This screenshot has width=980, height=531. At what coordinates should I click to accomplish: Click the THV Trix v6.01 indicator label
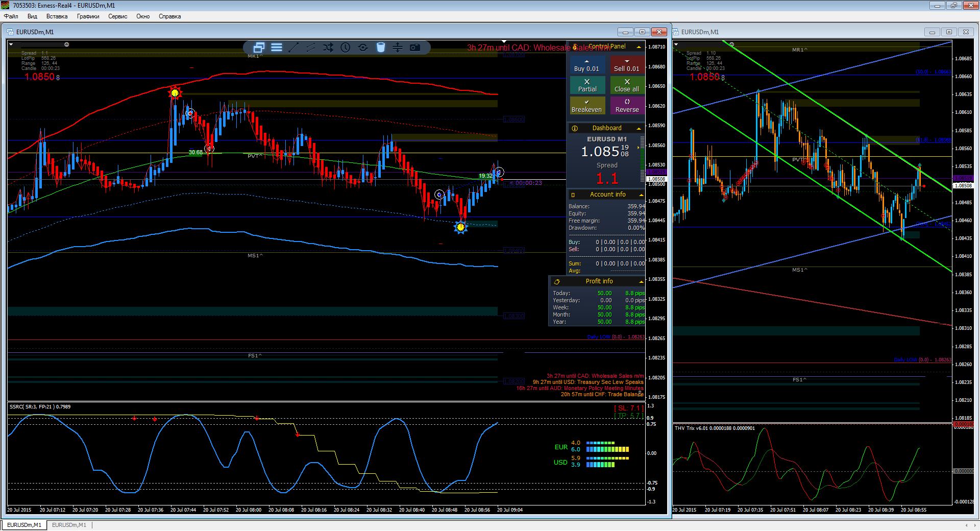[715, 428]
